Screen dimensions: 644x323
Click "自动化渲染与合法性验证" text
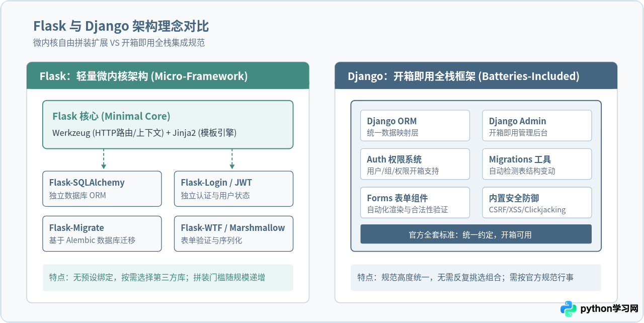pos(407,210)
